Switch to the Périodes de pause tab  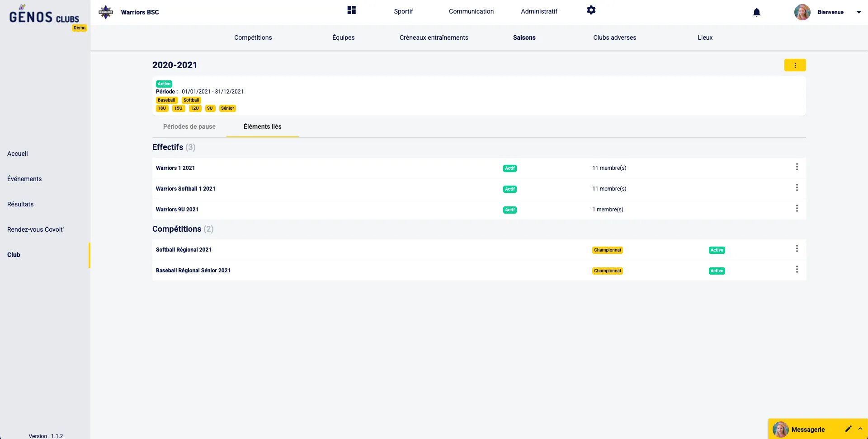pos(189,127)
